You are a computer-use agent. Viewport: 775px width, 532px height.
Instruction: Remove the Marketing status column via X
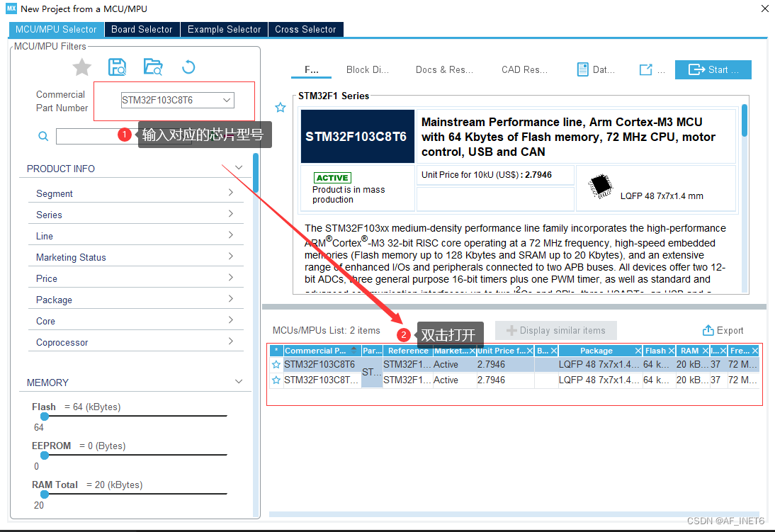point(472,351)
